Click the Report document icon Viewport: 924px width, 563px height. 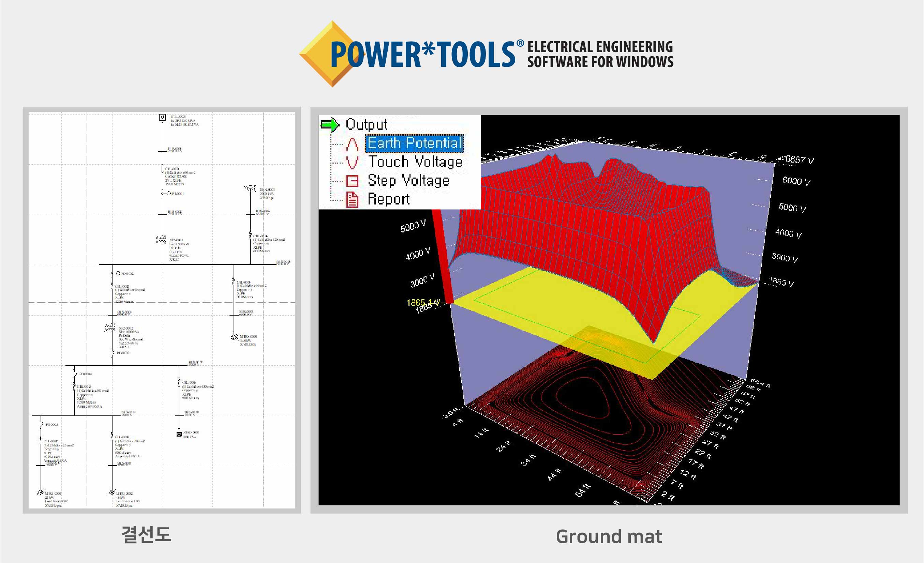(x=352, y=199)
